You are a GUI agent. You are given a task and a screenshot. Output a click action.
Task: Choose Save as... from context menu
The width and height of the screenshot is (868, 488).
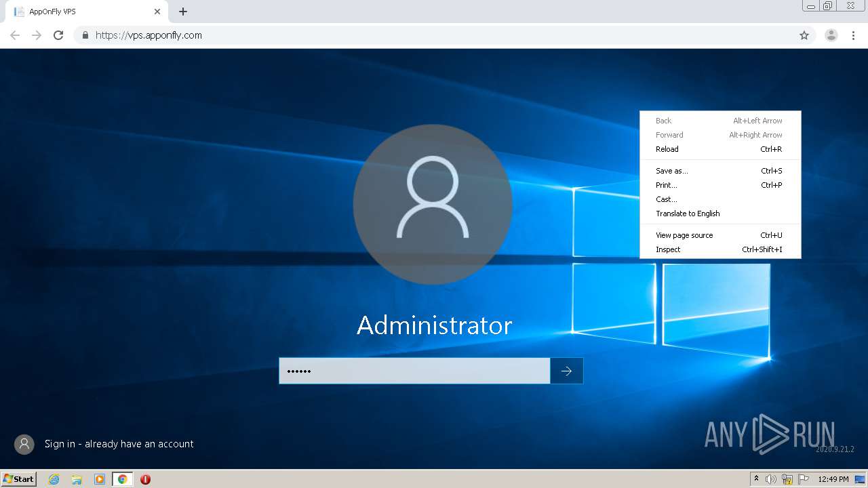(x=720, y=171)
